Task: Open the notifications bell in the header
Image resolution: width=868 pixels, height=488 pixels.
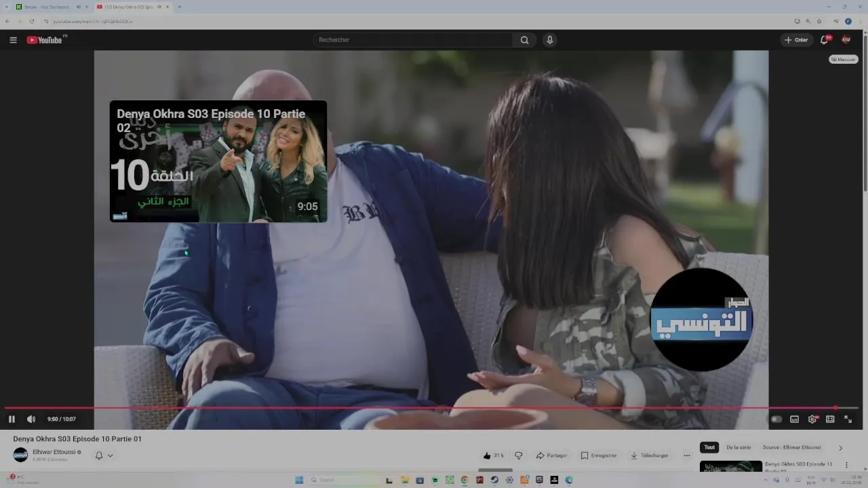Action: tap(825, 40)
